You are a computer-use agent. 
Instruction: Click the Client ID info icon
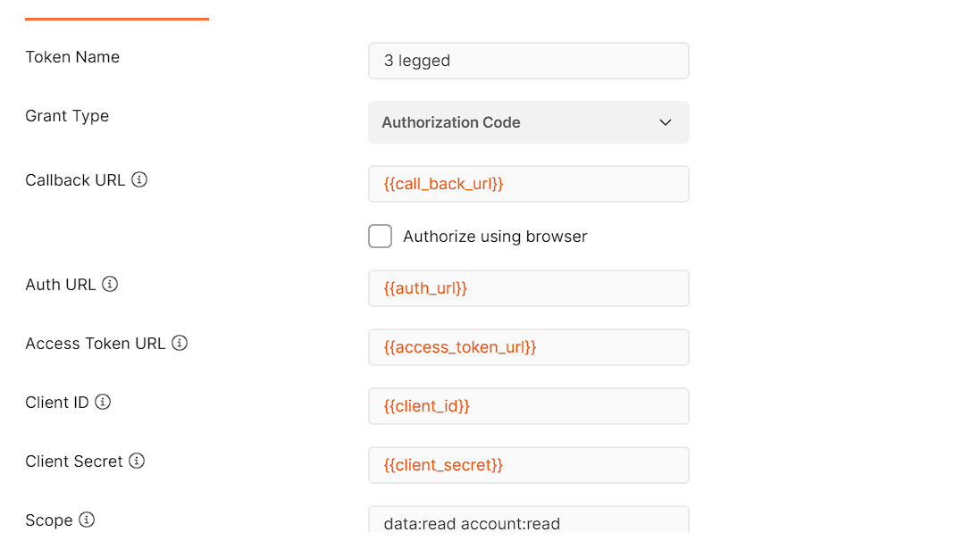point(104,402)
